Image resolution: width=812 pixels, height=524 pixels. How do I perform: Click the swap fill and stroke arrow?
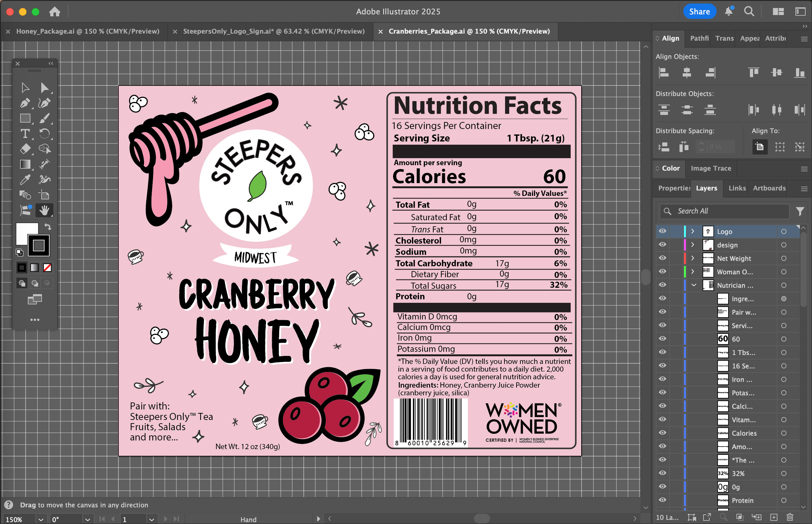[48, 227]
